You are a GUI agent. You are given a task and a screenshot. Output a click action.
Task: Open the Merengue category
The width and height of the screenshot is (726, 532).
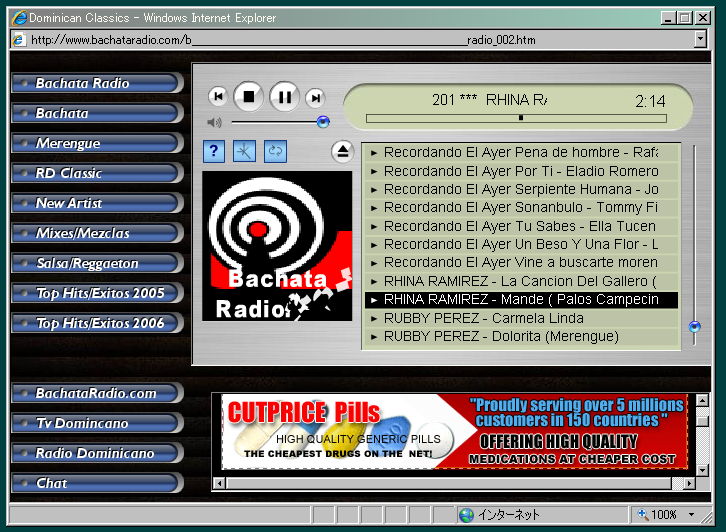point(96,143)
